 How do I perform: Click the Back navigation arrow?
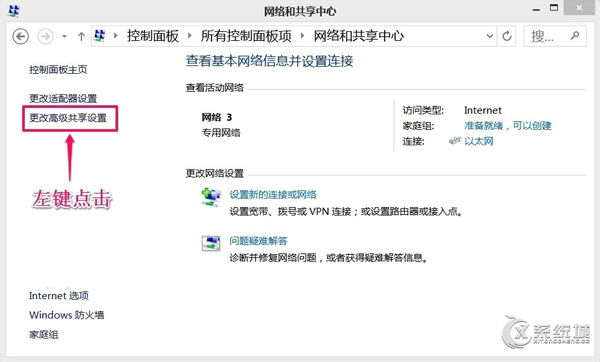pyautogui.click(x=21, y=37)
